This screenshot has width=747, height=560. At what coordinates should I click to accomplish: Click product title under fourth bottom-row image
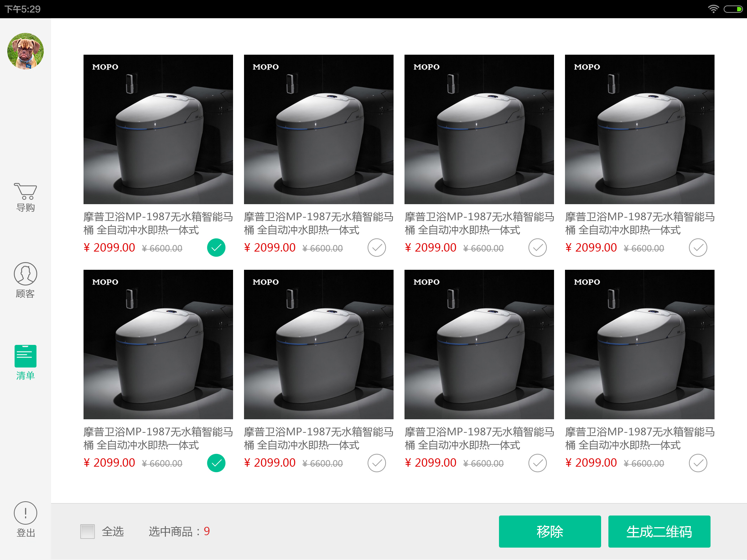pos(640,439)
